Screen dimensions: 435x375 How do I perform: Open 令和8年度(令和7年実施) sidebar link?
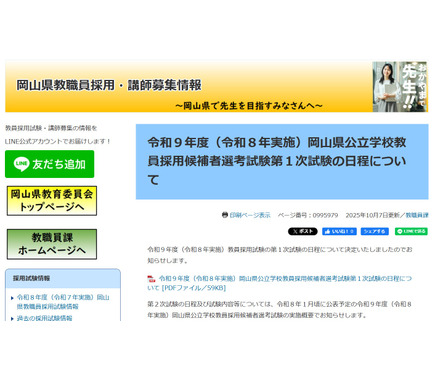click(x=63, y=302)
